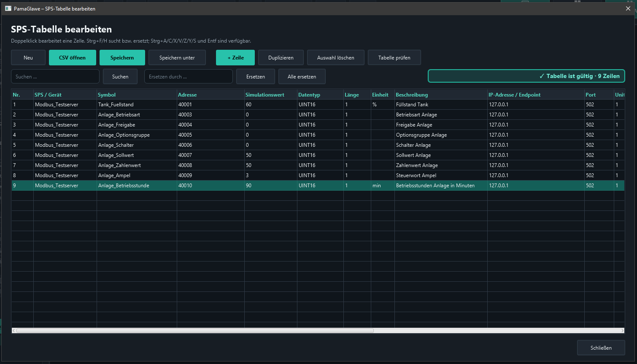Click the scrollbar right arrow
This screenshot has width=637, height=364.
(x=622, y=331)
